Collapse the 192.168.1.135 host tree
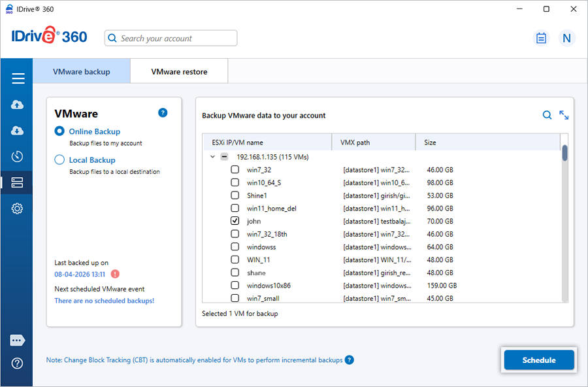Viewport: 588px width, 387px height. click(x=212, y=157)
